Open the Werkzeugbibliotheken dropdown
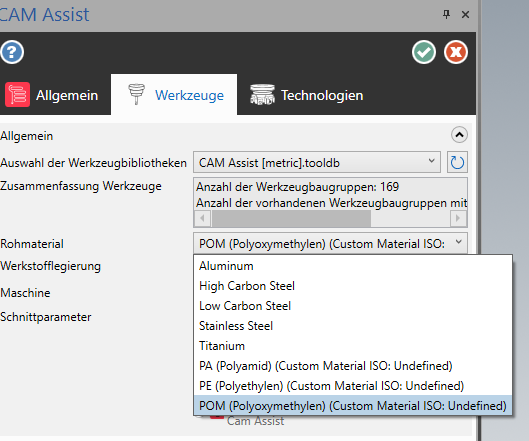Screen dimensions: 529x441 [x=317, y=162]
